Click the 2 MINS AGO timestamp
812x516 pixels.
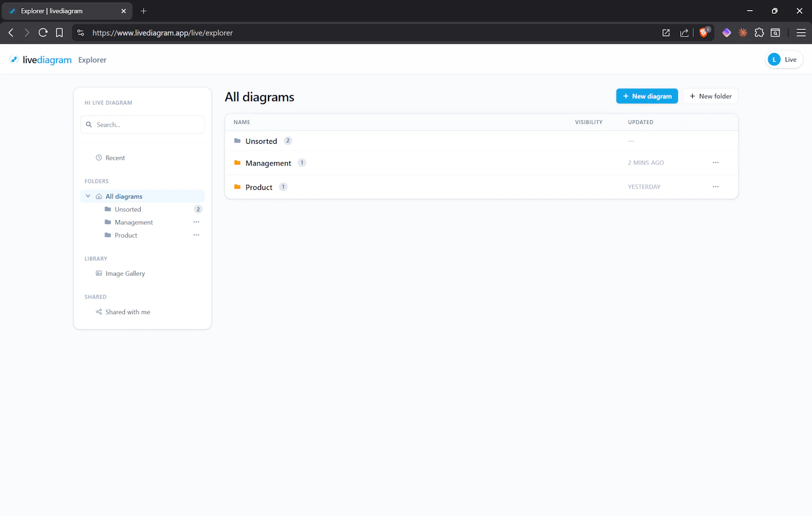(x=646, y=163)
